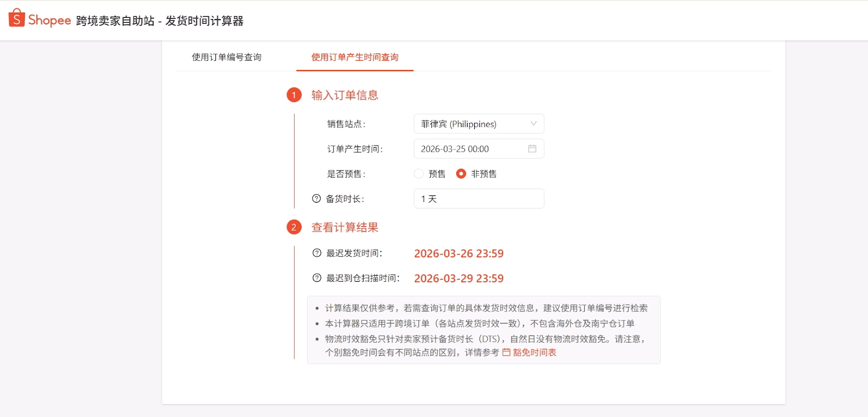868x417 pixels.
Task: Click the 备货时长 label
Action: tap(345, 199)
